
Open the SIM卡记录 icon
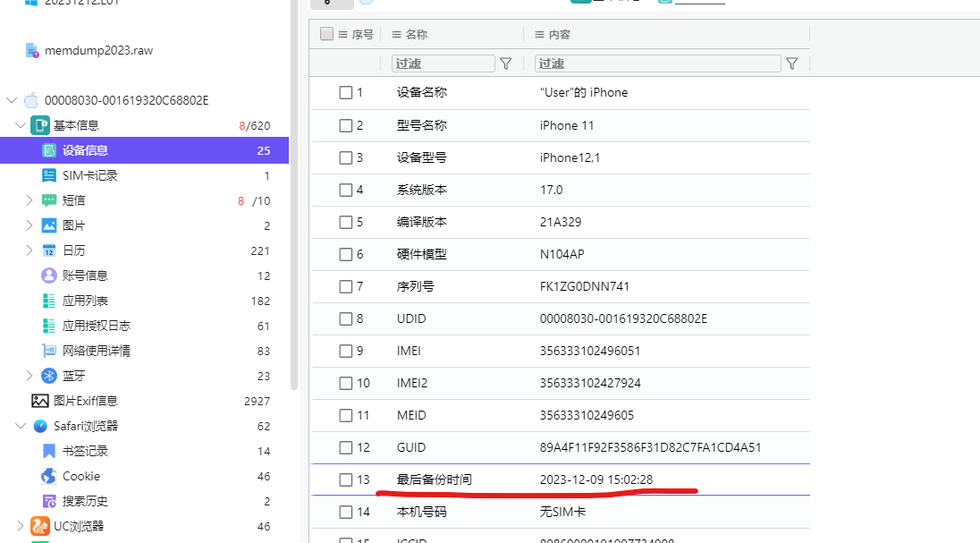point(49,175)
